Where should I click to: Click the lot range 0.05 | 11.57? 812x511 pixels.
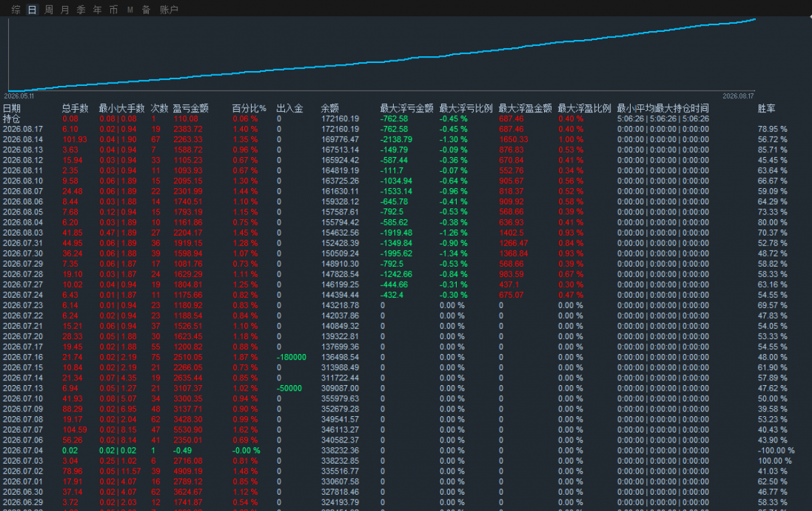pyautogui.click(x=120, y=471)
